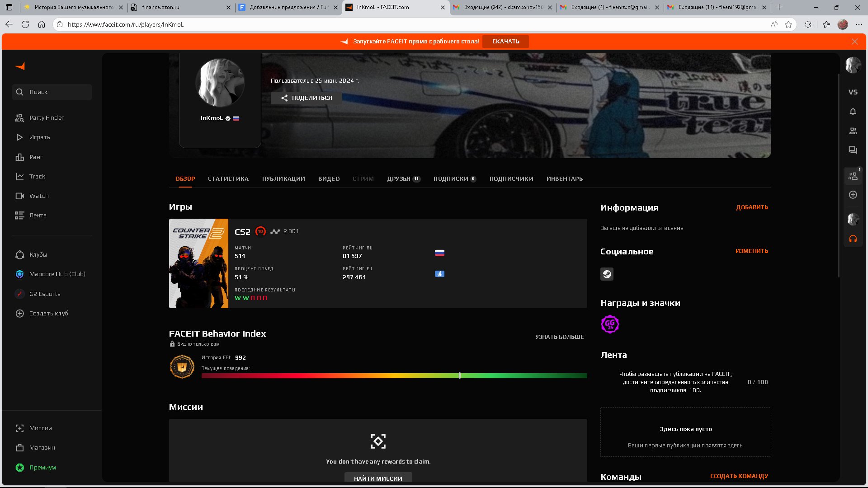Click the Поиск search field
This screenshot has height=488, width=868.
tap(52, 92)
